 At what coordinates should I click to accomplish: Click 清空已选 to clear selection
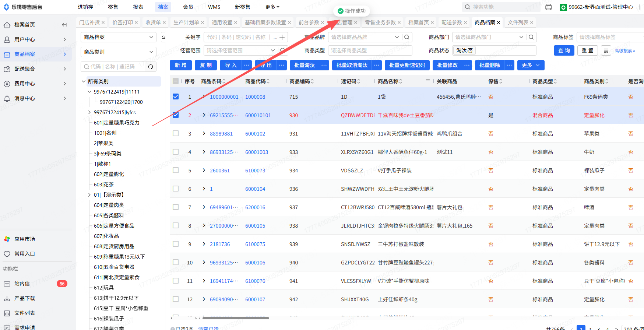[208, 328]
